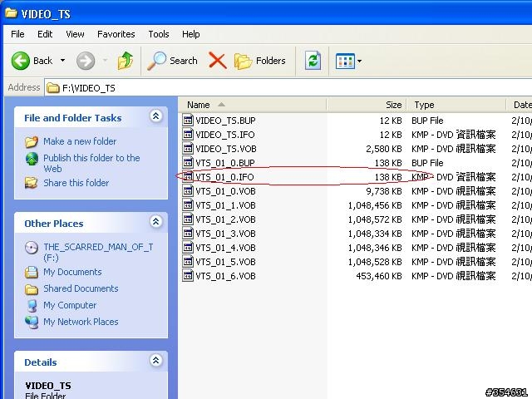This screenshot has width=532, height=399.
Task: Sort by the Size column header
Action: tap(367, 105)
